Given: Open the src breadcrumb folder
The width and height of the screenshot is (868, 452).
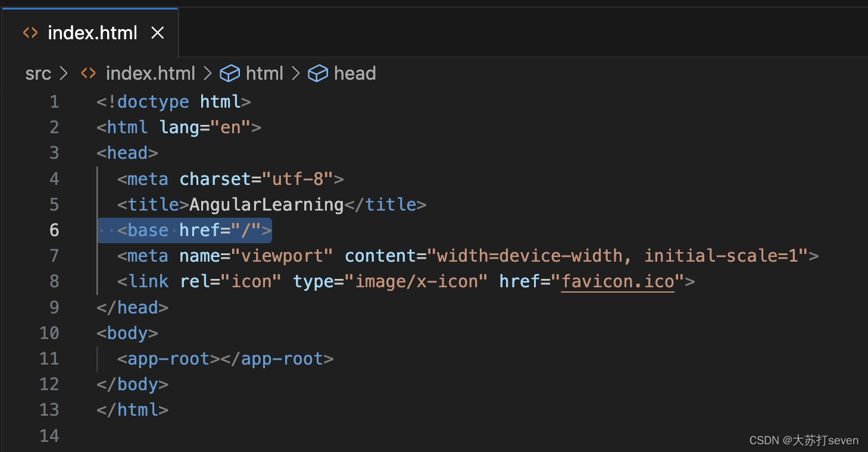Looking at the screenshot, I should 38,74.
